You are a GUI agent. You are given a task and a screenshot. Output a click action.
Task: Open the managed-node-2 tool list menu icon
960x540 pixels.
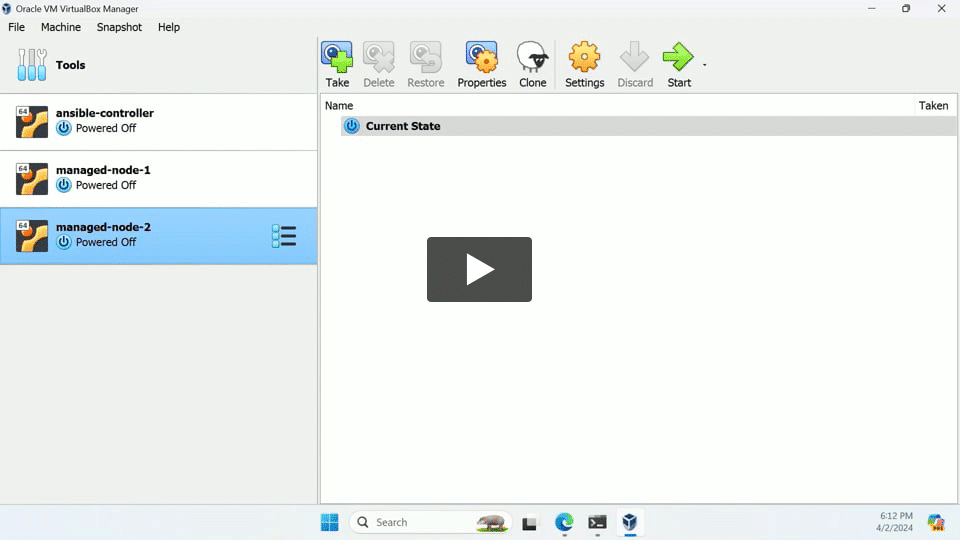click(284, 236)
